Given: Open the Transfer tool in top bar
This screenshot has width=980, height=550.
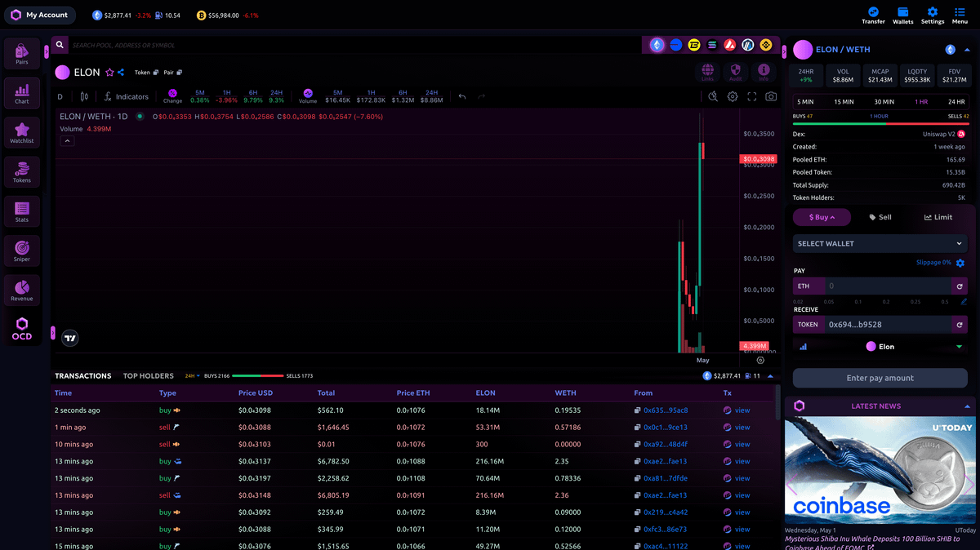Looking at the screenshot, I should coord(873,16).
